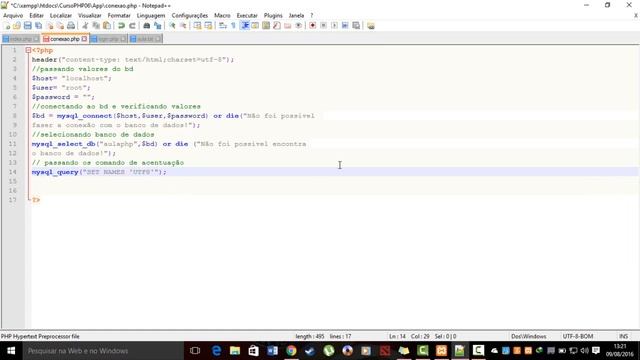Cut the selection with the scissors icon
The width and height of the screenshot is (640, 360).
click(x=85, y=26)
